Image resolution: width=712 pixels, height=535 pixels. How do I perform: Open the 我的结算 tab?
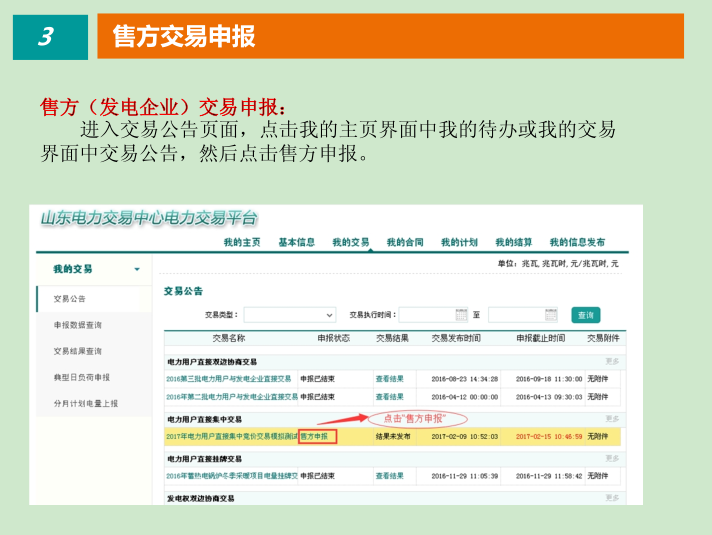(x=514, y=242)
